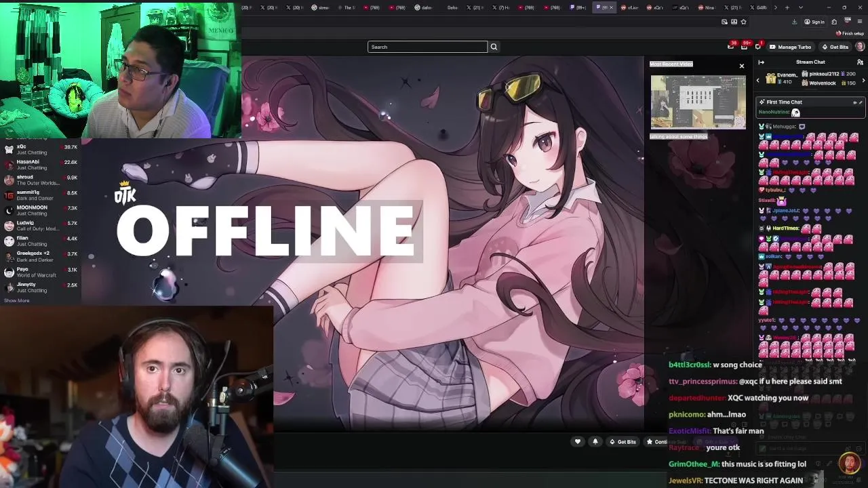Open shroud channel in sidebar
Screen dimensions: 868x488
[41, 180]
